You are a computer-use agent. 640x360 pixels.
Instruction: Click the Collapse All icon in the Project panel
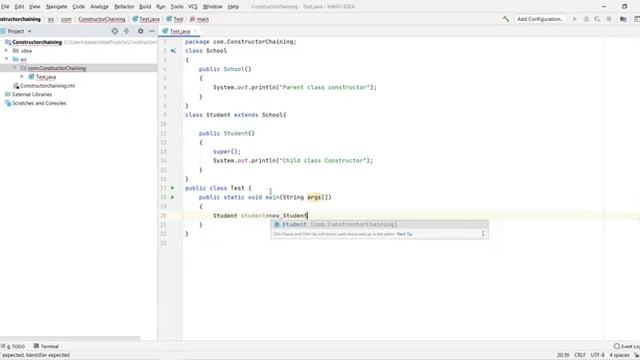pos(127,31)
